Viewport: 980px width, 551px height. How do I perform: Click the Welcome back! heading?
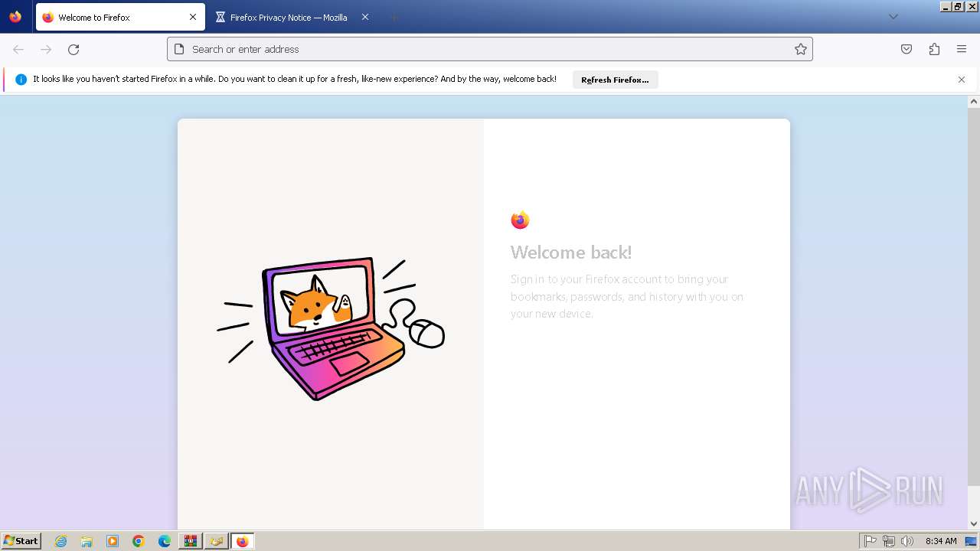click(571, 253)
